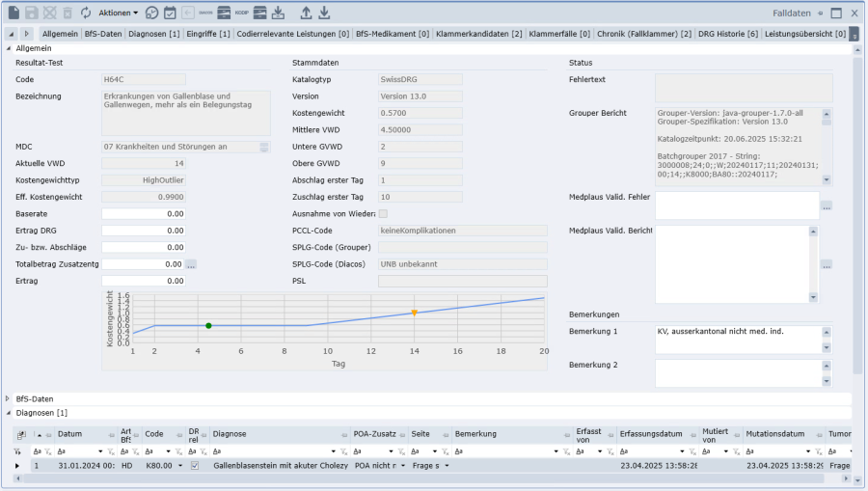868x491 pixels.
Task: Click the Diagnose column header
Action: [230, 435]
